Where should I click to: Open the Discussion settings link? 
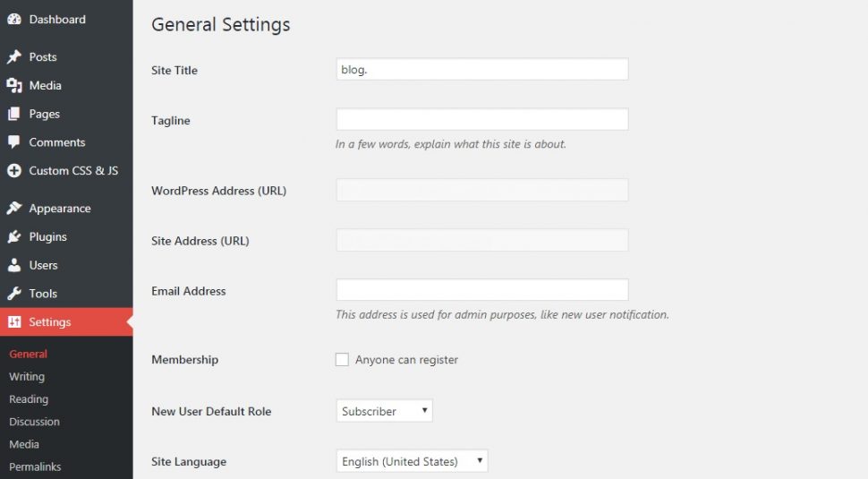(x=34, y=422)
